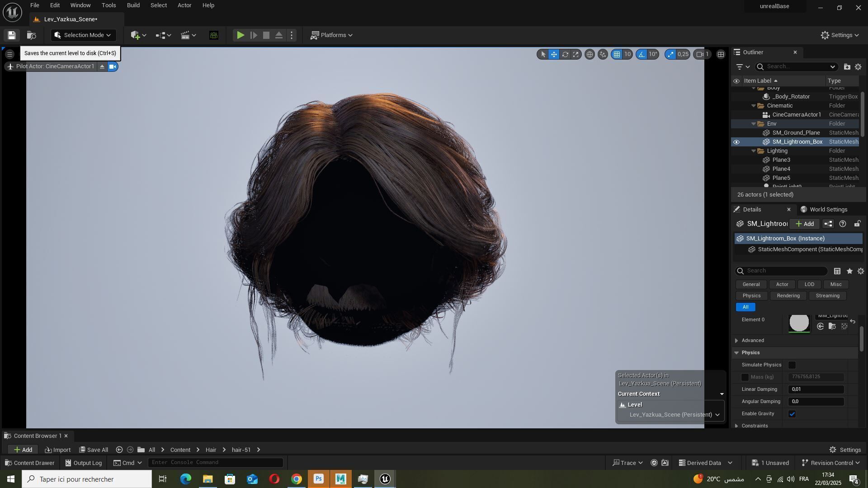This screenshot has width=868, height=488.
Task: Open the Tools menu
Action: tap(108, 5)
